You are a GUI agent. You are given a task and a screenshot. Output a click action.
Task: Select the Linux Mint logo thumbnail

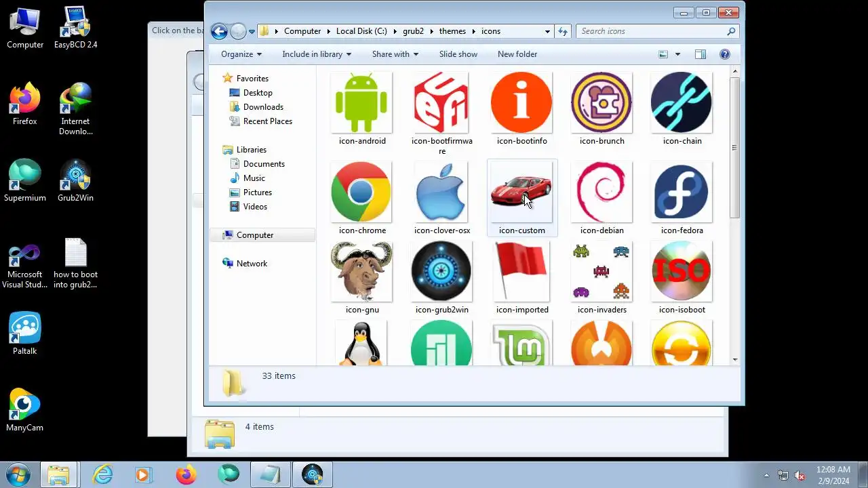pyautogui.click(x=521, y=344)
